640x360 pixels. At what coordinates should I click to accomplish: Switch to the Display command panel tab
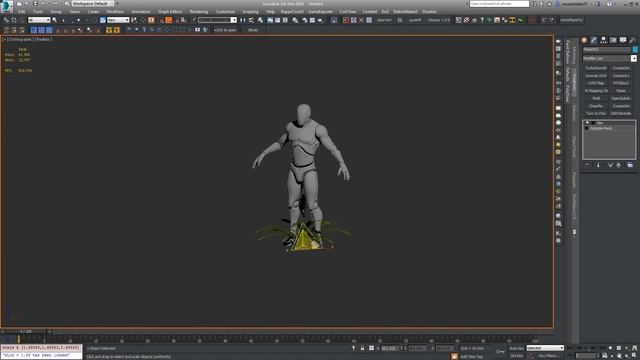click(623, 40)
